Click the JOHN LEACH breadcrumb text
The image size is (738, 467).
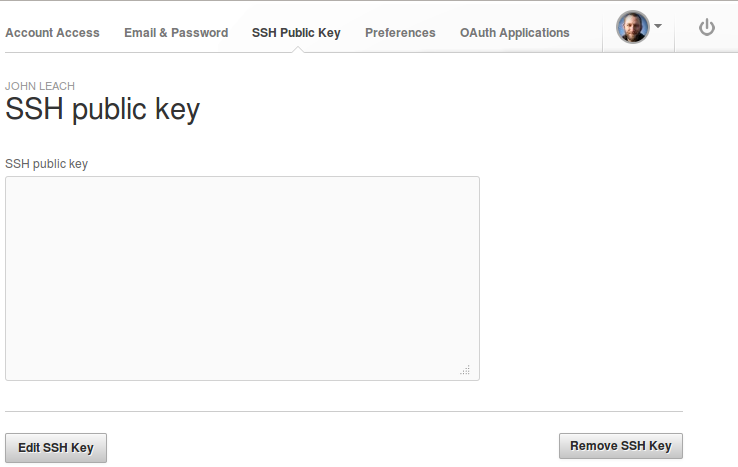[40, 86]
